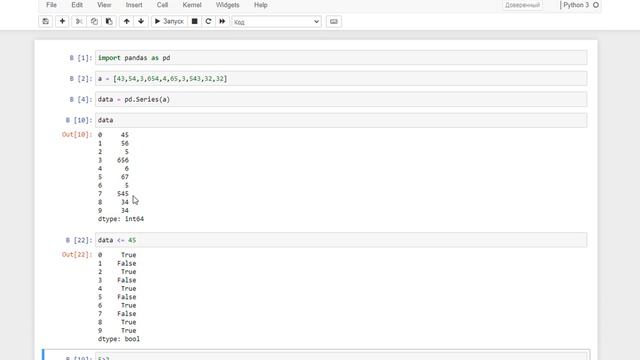Click the Доверенный trusted notebook indicator
Image resolution: width=640 pixels, height=360 pixels.
click(522, 5)
